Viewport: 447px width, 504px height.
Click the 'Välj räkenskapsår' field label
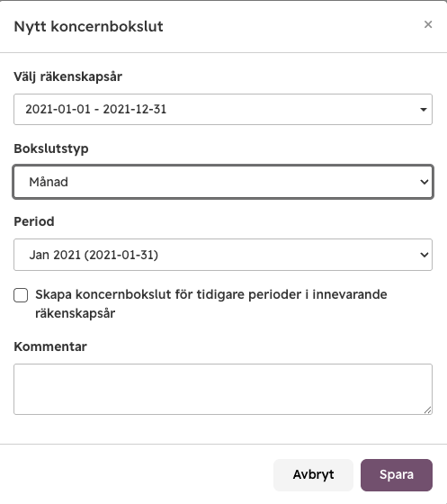(67, 76)
